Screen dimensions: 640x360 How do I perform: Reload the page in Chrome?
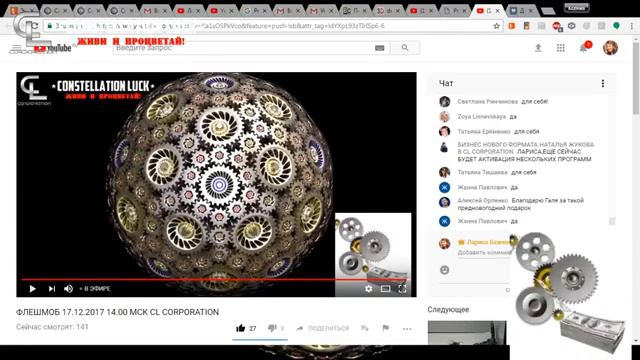[x=35, y=26]
